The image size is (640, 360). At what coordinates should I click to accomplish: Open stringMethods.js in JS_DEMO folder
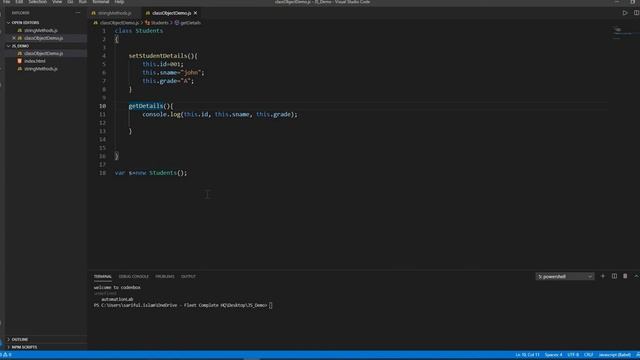coord(41,69)
